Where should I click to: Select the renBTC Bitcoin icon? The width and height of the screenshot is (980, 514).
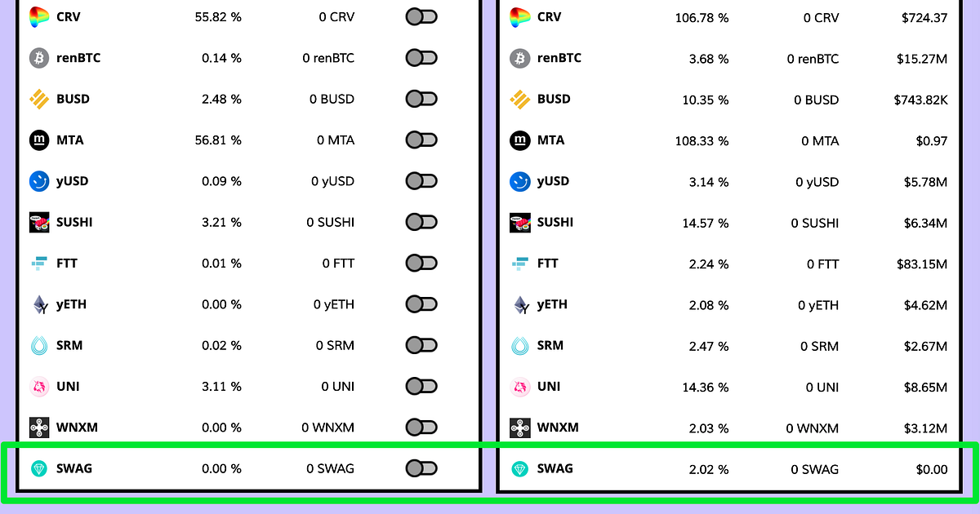pos(36,58)
